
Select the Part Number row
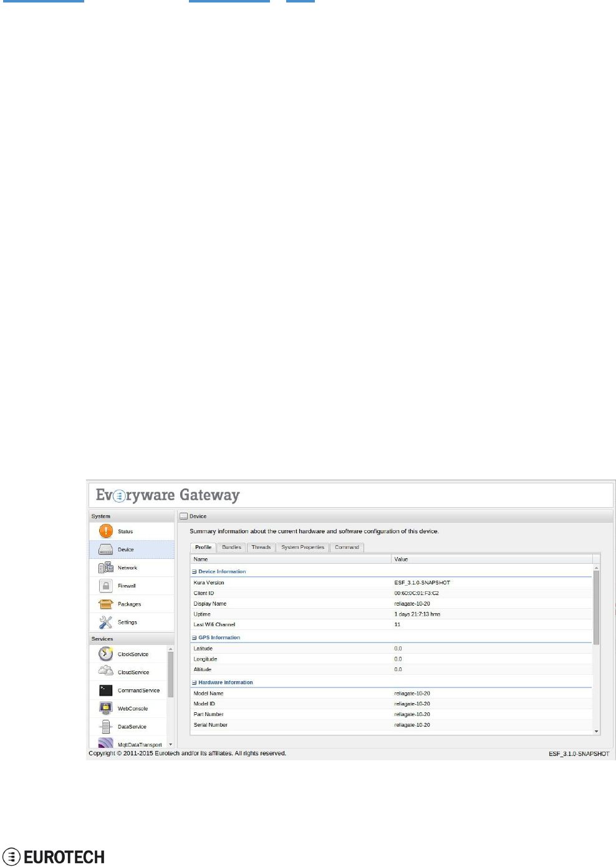point(392,714)
